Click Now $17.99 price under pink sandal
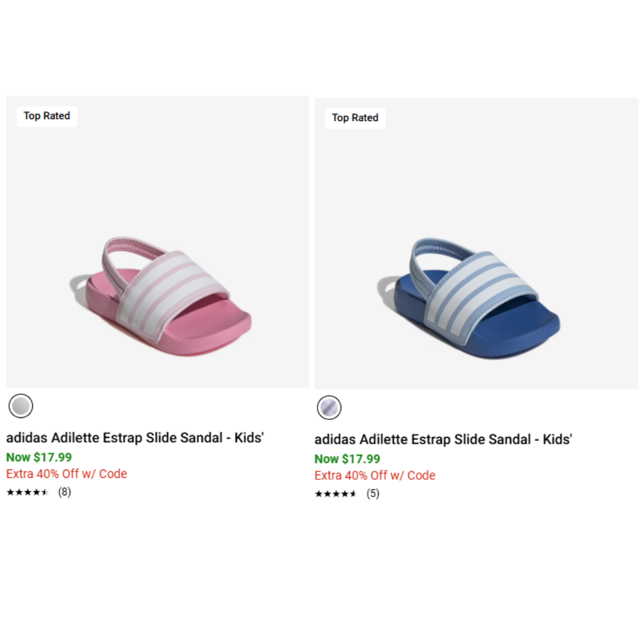Viewport: 644px width, 644px height. pos(39,457)
